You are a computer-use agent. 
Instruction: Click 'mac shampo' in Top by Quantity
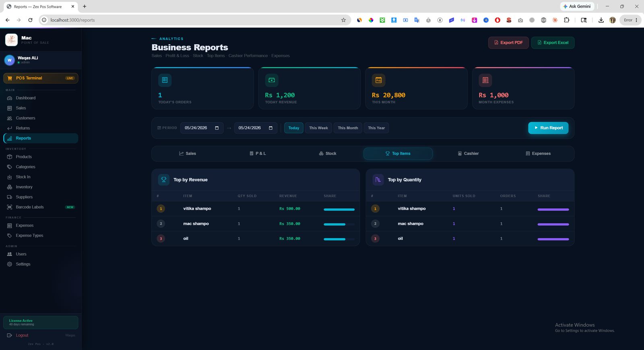[x=411, y=224]
